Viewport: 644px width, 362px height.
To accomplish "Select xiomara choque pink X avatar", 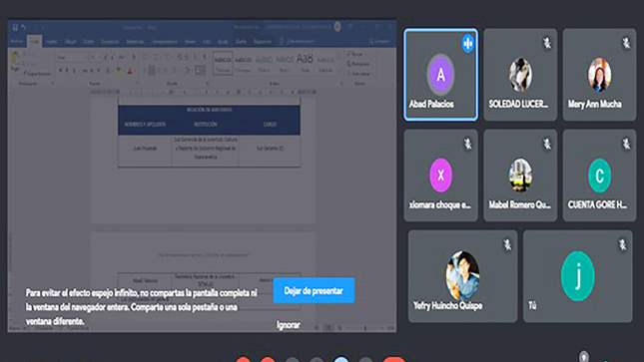I will [440, 176].
